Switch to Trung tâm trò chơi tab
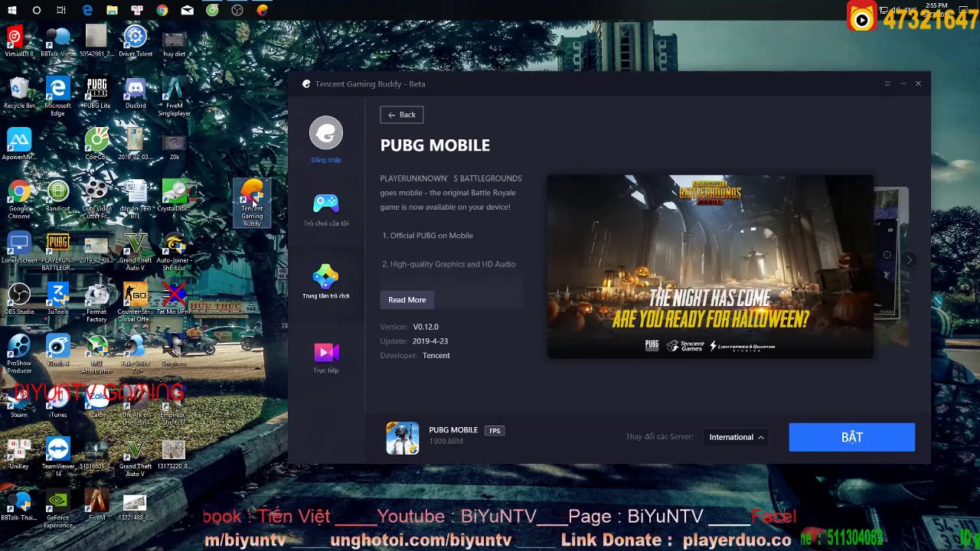 [x=326, y=281]
